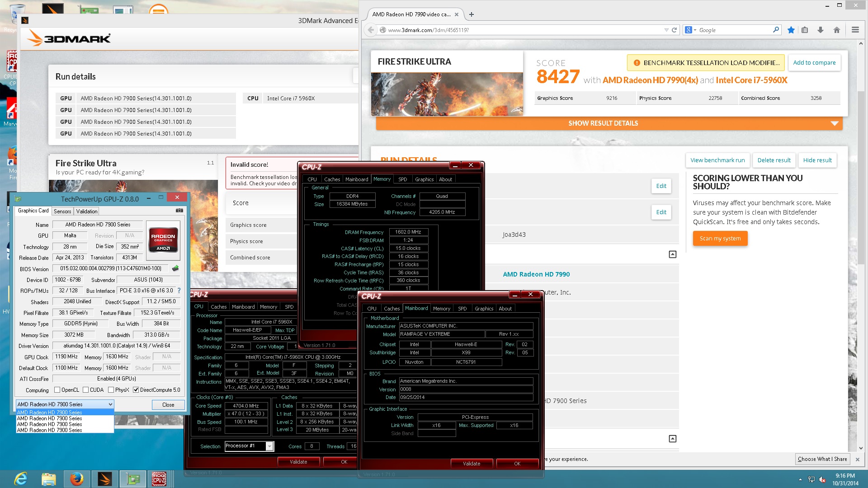
Task: Enable the OpenCL checkbox
Action: [57, 389]
